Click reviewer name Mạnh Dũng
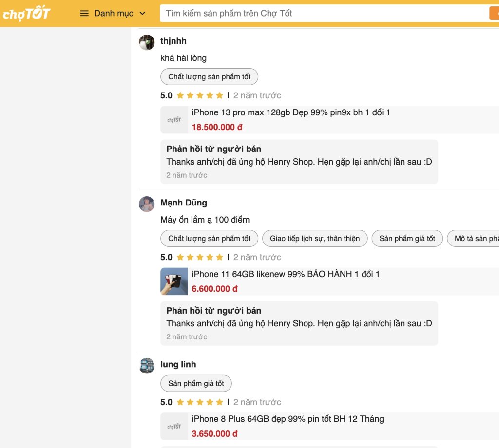The height and width of the screenshot is (448, 499). coord(184,203)
